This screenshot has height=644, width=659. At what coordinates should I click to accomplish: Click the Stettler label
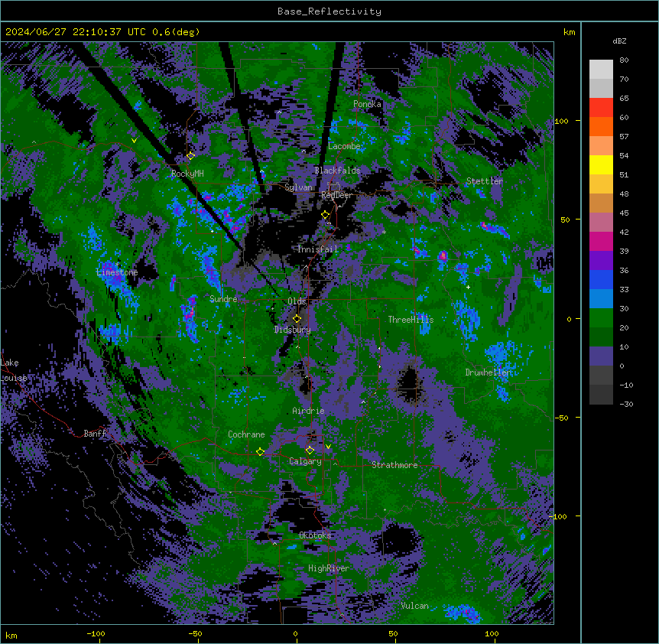[485, 181]
